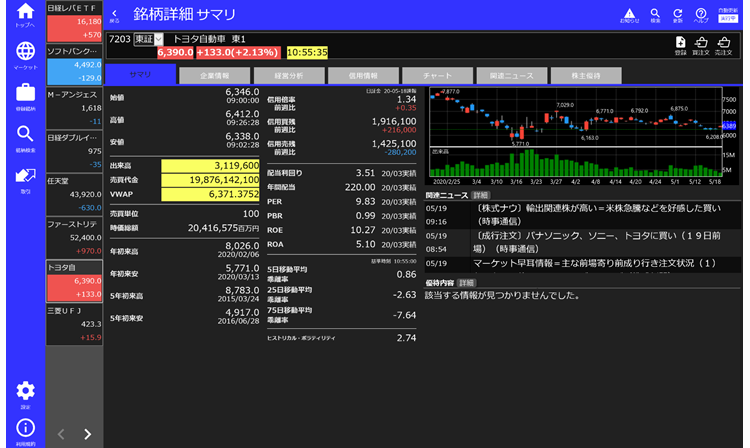
Task: Open notifications (お知らせ) warning icon
Action: click(x=629, y=15)
